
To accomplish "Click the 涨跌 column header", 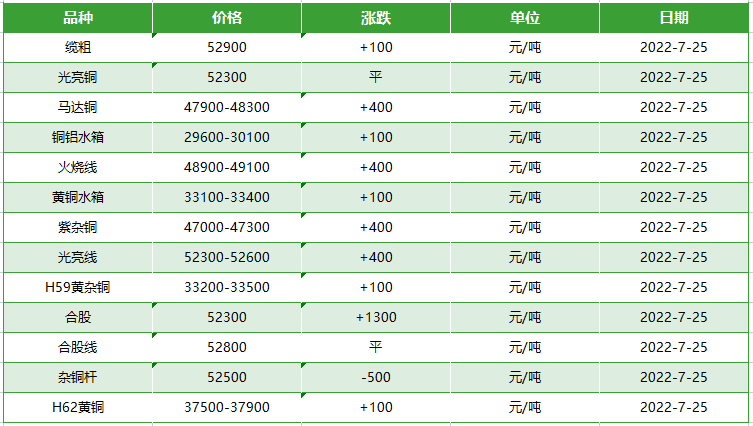I will coord(376,18).
